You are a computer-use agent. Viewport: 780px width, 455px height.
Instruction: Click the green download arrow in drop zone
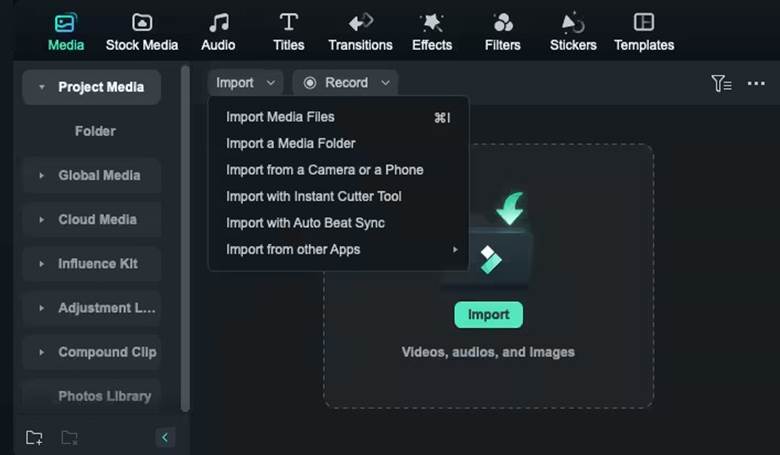click(x=510, y=208)
